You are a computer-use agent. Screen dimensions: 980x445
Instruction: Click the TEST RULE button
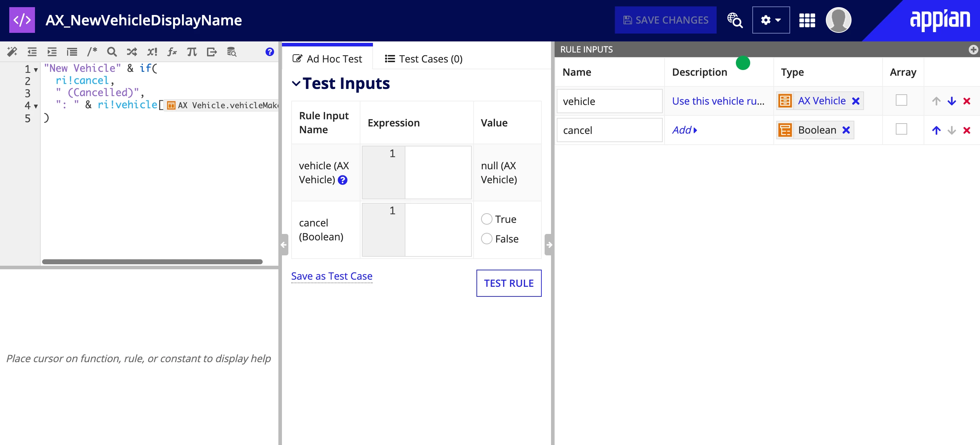[509, 283]
